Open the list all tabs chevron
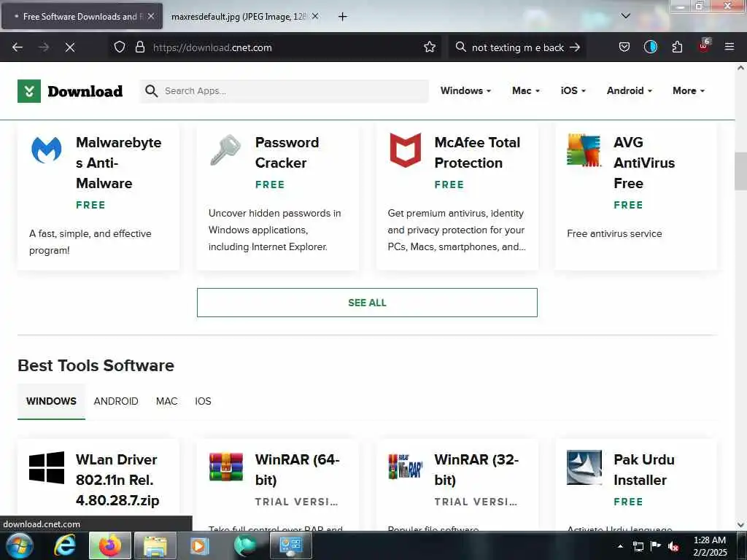The image size is (747, 560). (625, 16)
